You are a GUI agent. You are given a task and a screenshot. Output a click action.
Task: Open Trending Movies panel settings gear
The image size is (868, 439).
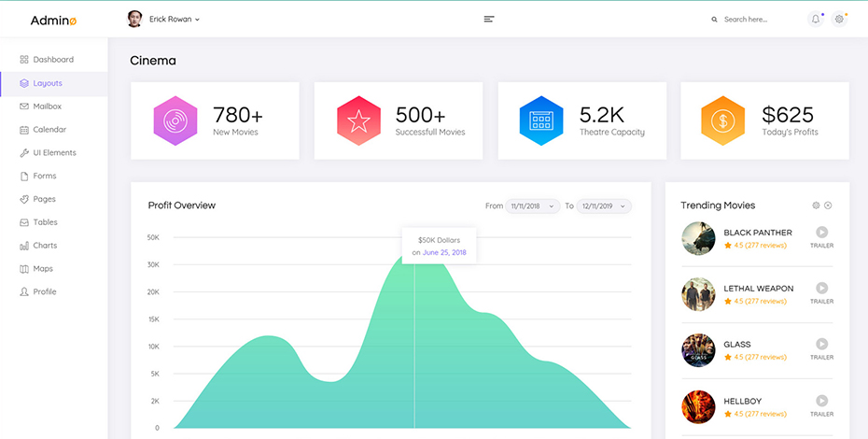click(x=816, y=205)
